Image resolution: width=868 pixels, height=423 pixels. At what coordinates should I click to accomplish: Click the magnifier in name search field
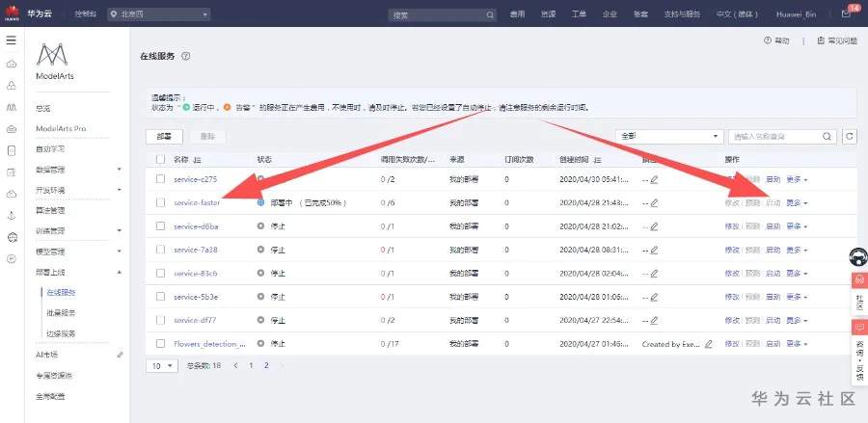[x=827, y=137]
